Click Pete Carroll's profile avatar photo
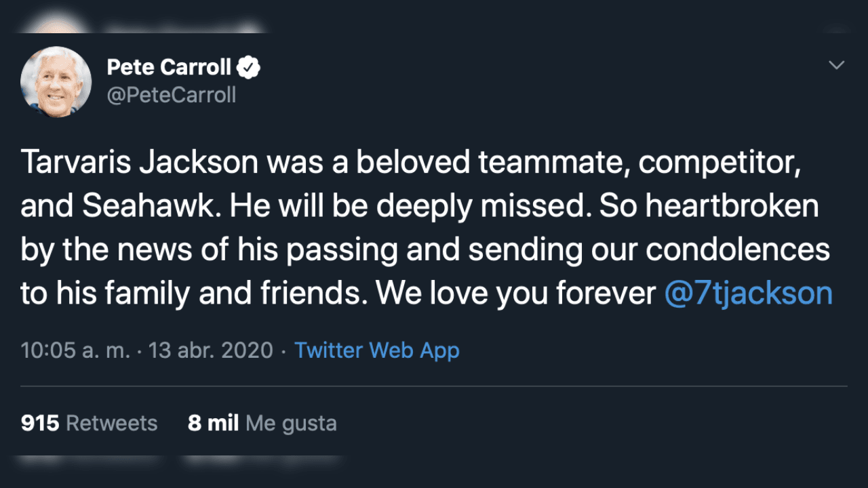 tap(56, 82)
